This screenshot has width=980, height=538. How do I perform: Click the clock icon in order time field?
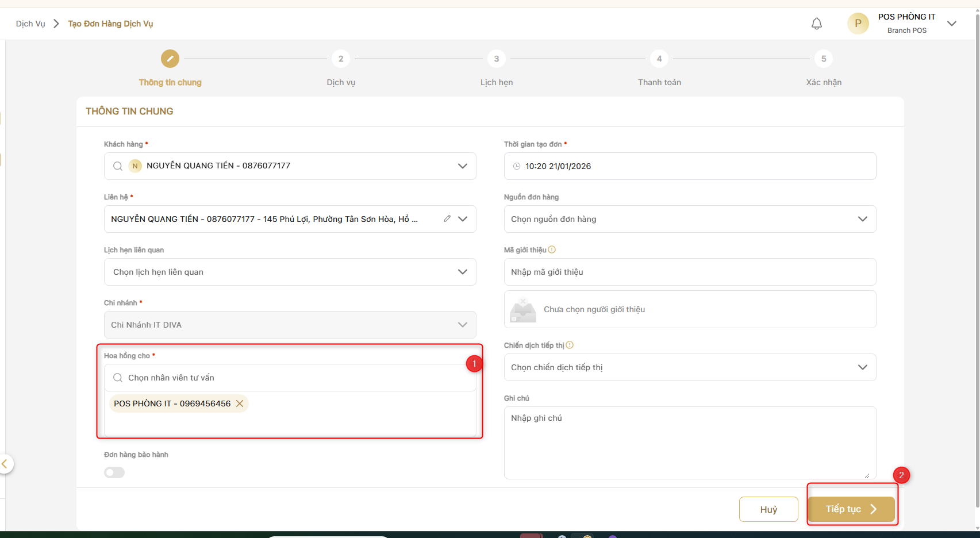pos(516,166)
